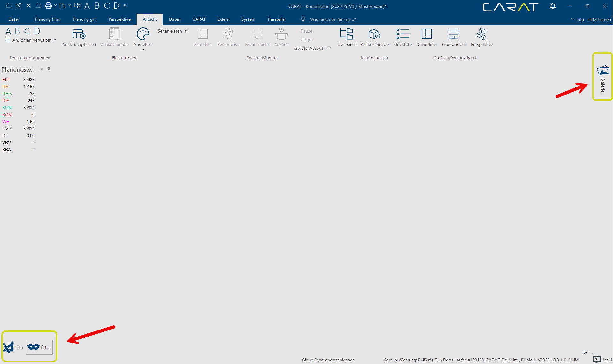Expand the Ansichten verwalten menu
Image resolution: width=613 pixels, height=364 pixels.
(31, 40)
